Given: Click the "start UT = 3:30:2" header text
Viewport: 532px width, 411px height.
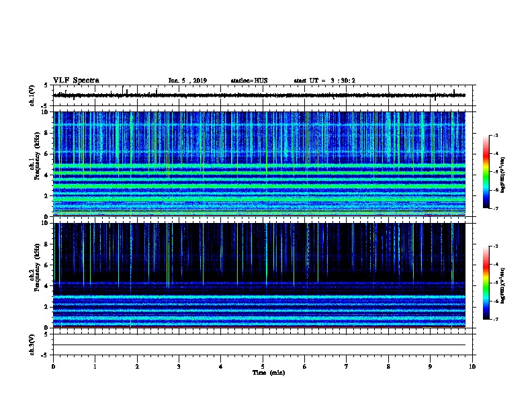Looking at the screenshot, I should pyautogui.click(x=324, y=81).
